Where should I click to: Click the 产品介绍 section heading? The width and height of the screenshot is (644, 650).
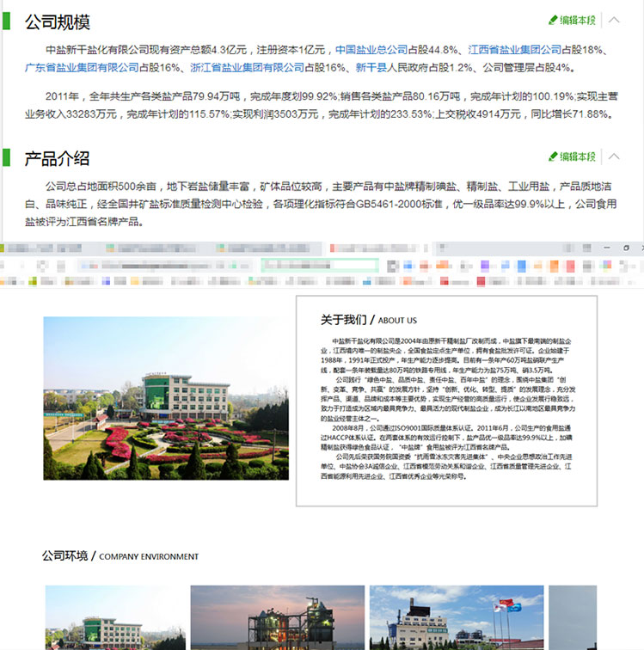(x=58, y=159)
